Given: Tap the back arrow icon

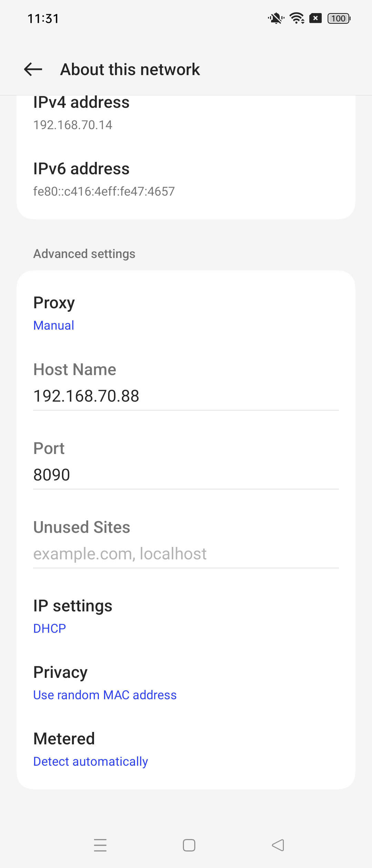Looking at the screenshot, I should (x=33, y=69).
